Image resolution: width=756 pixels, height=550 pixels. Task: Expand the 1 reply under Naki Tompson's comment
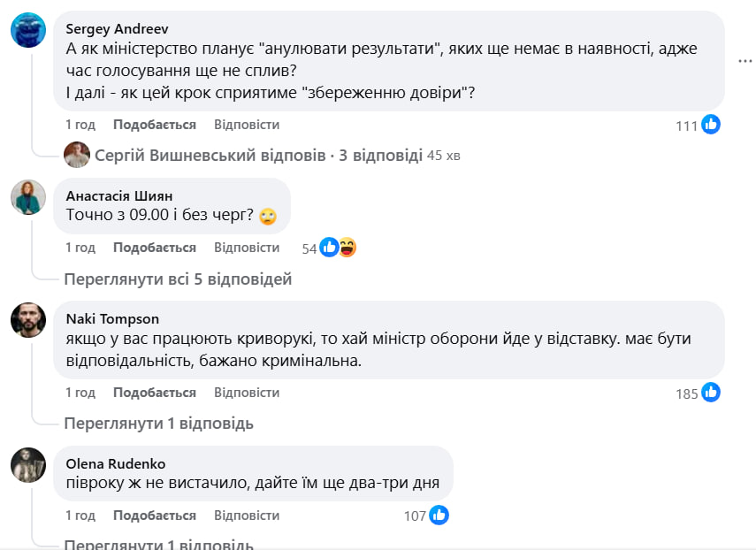(159, 424)
